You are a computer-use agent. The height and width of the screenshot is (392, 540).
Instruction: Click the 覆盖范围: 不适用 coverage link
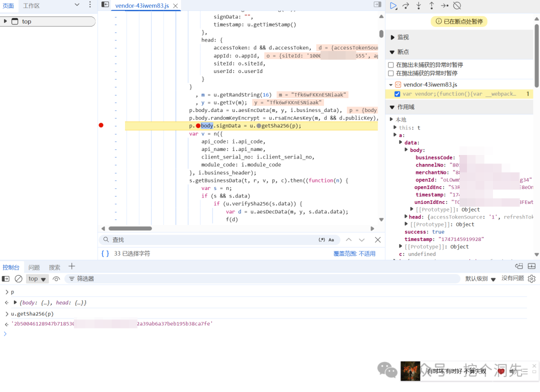354,253
